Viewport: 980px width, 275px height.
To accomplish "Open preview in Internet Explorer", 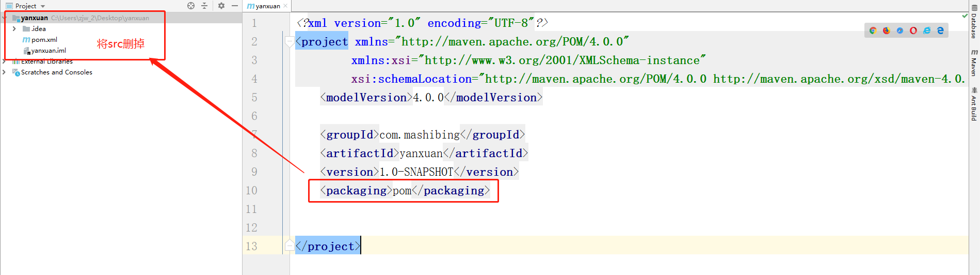I will click(x=927, y=30).
